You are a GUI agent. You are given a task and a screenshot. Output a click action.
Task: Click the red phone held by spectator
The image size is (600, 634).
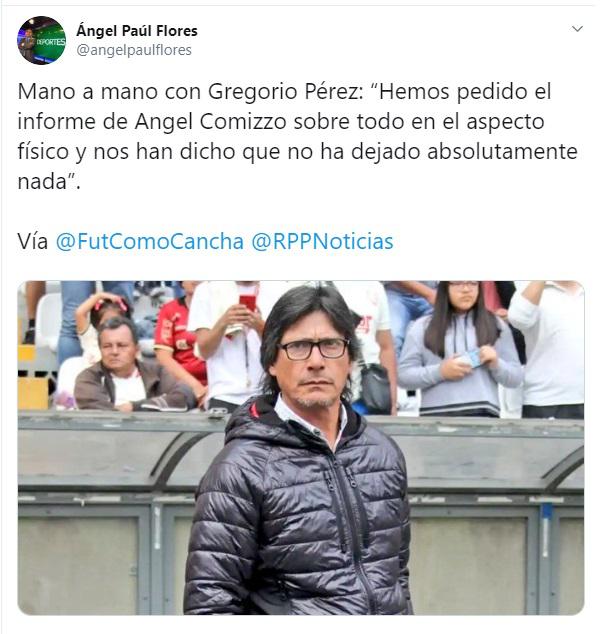[248, 302]
